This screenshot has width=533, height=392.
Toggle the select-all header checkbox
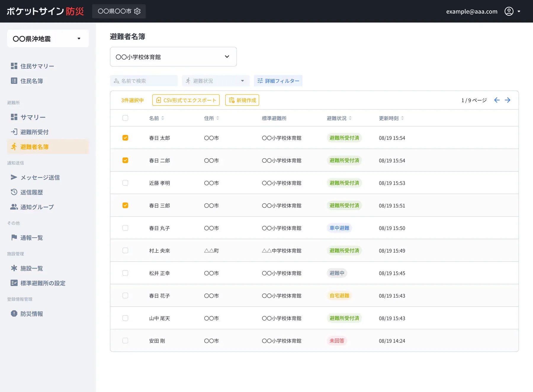(125, 118)
